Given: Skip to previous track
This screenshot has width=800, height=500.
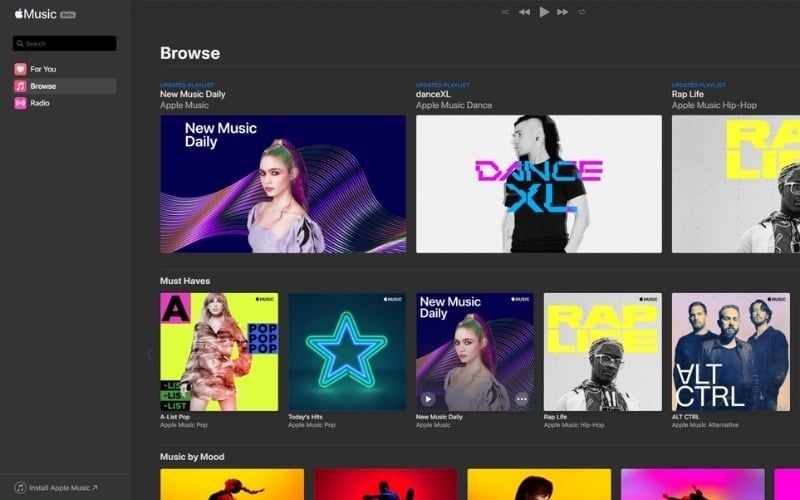Looking at the screenshot, I should (x=524, y=12).
